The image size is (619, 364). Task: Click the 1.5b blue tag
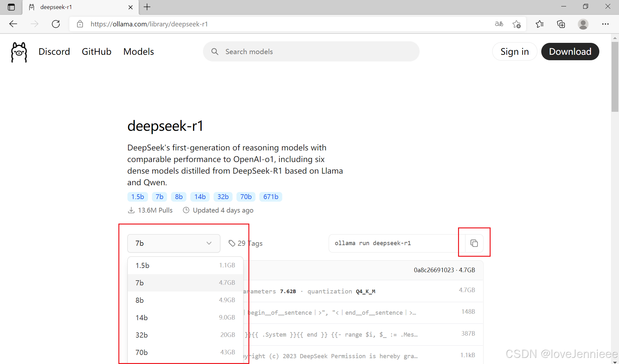(138, 197)
